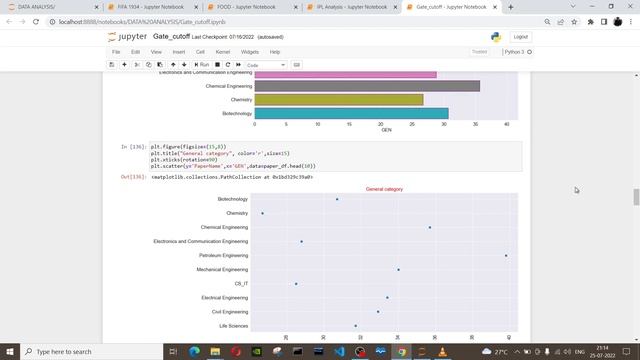The width and height of the screenshot is (640, 360).
Task: Insert a cell below with the plus icon
Action: 124,65
